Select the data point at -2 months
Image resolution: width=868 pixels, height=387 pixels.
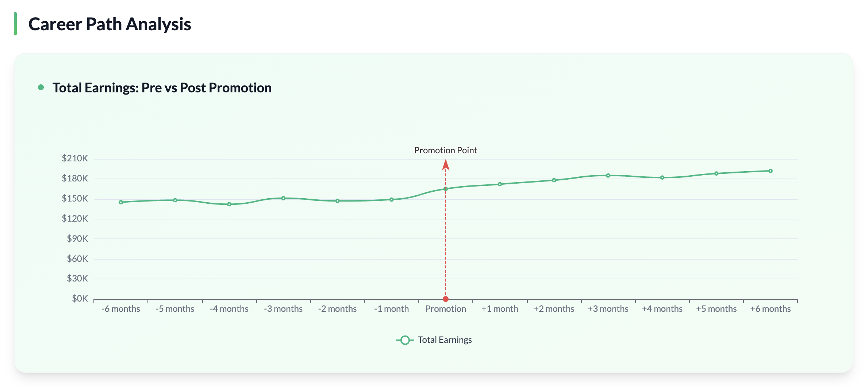[x=338, y=201]
